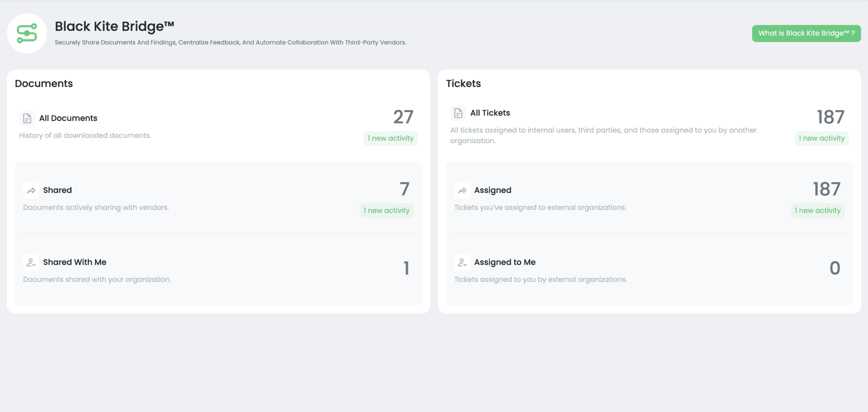
Task: Click the Assigned tickets count 187
Action: [826, 189]
